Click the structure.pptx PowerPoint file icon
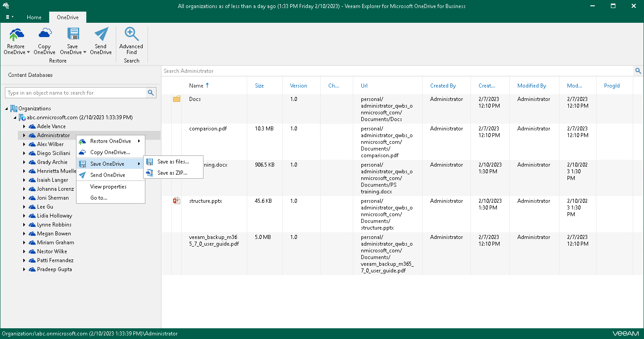The image size is (644, 339). [177, 201]
